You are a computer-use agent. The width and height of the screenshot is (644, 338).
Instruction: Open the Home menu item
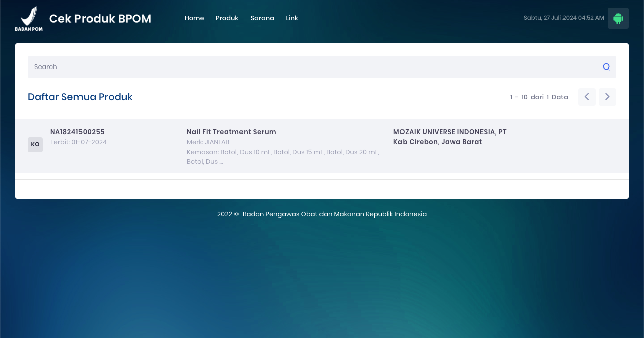click(x=194, y=18)
